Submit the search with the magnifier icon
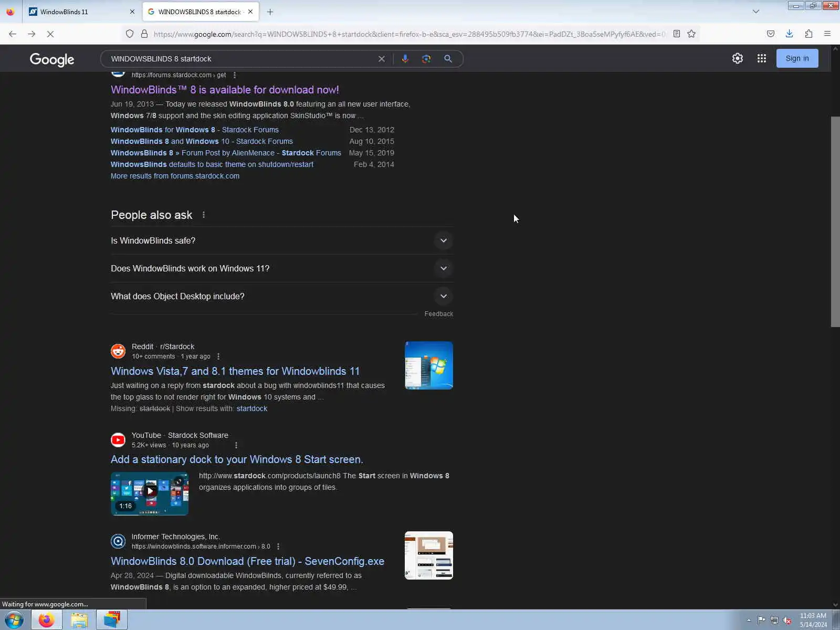 tap(448, 59)
